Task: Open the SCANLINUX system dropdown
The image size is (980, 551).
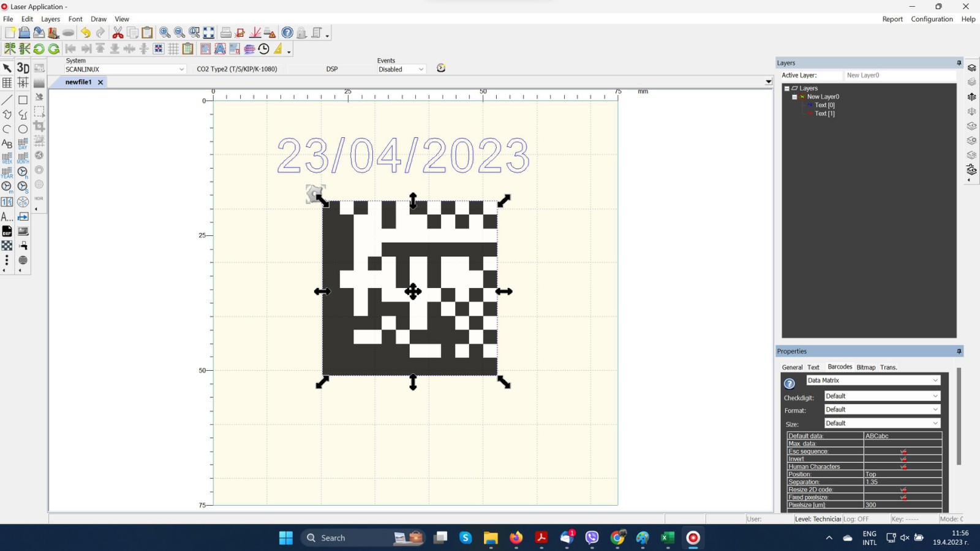Action: (125, 69)
